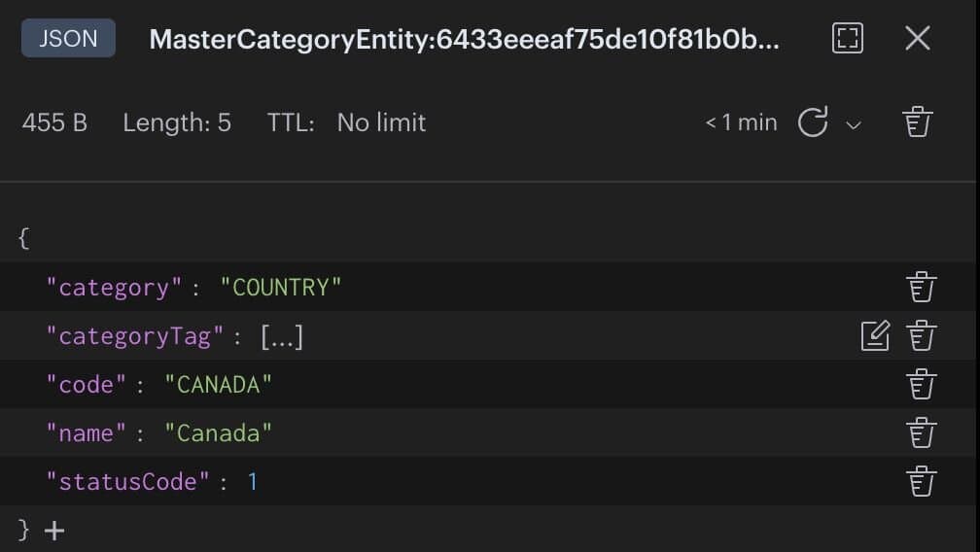Delete the "name" field with trash icon
The width and height of the screenshot is (980, 552).
921,432
